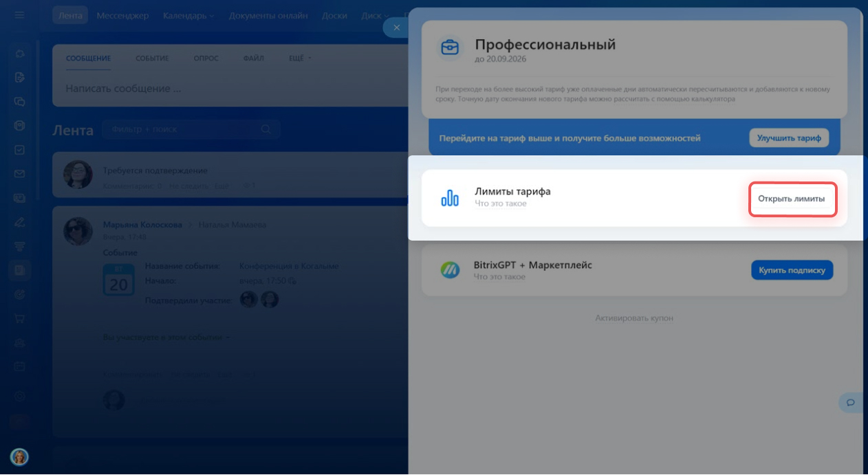Open the mail envelope icon in left sidebar

(20, 174)
